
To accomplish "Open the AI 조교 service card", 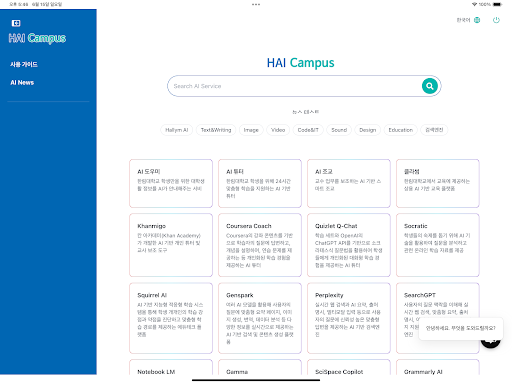I will [x=349, y=183].
